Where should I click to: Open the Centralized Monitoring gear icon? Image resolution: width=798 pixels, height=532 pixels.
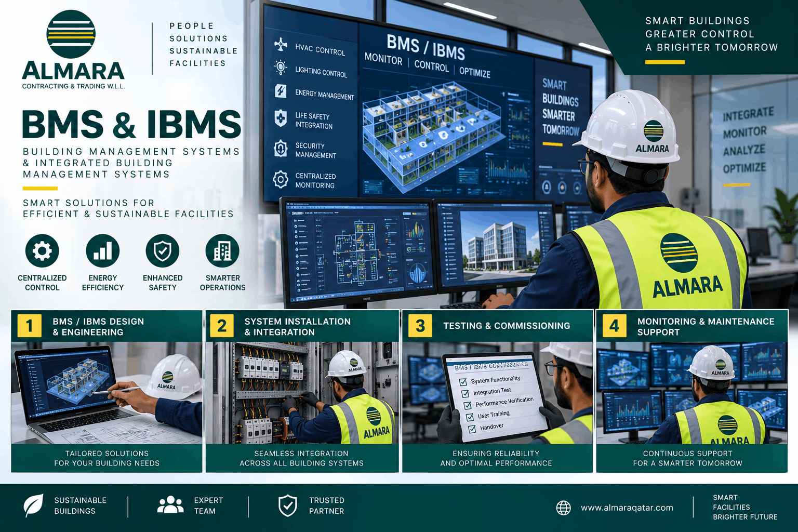pyautogui.click(x=281, y=179)
